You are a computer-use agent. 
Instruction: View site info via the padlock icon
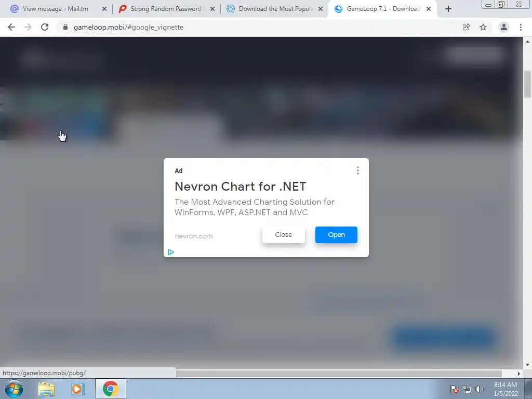click(65, 27)
